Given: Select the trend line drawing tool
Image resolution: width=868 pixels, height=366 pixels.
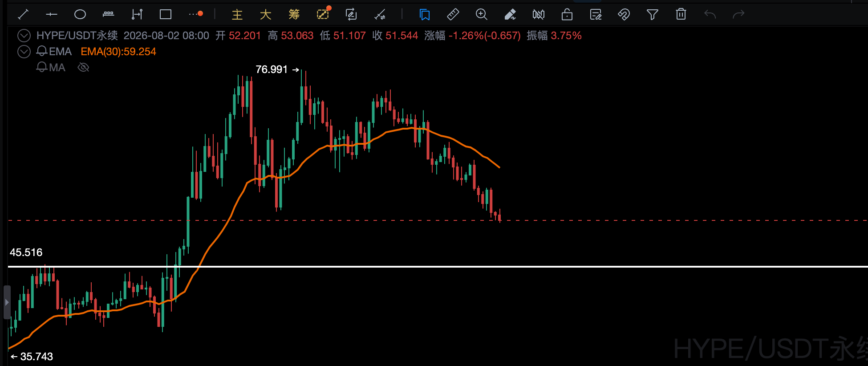Looking at the screenshot, I should tap(23, 15).
